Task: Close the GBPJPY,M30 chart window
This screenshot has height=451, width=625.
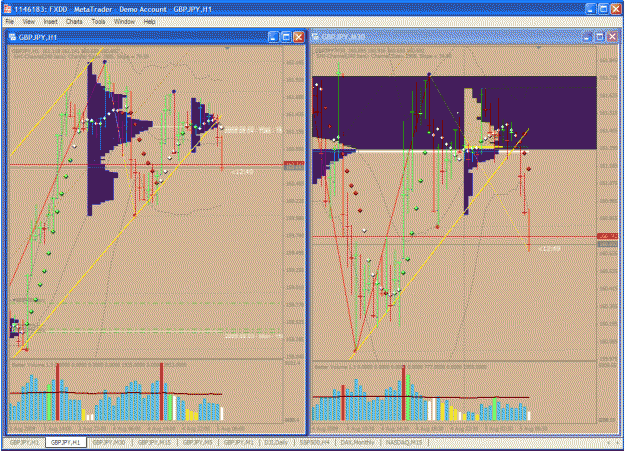Action: (613, 37)
